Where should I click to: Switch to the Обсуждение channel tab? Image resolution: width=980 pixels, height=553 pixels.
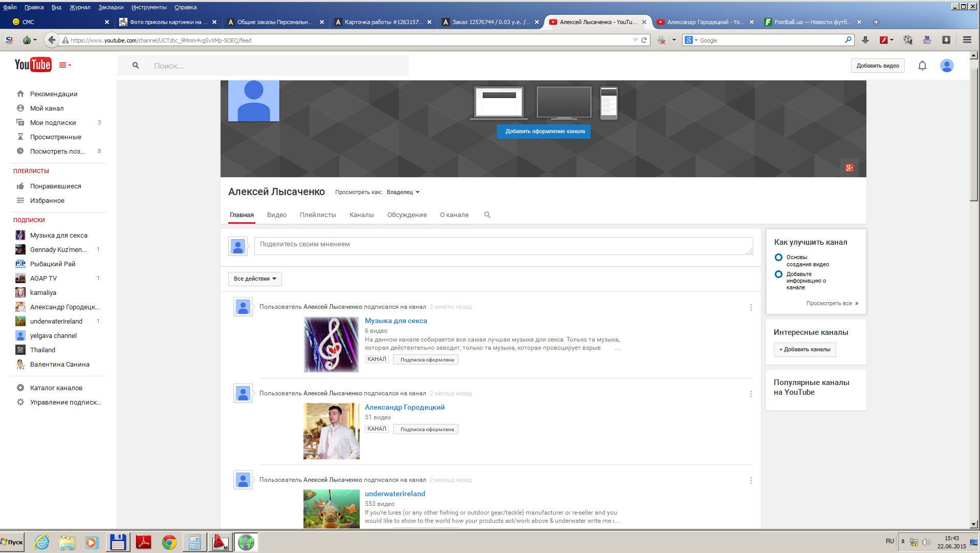(x=407, y=215)
